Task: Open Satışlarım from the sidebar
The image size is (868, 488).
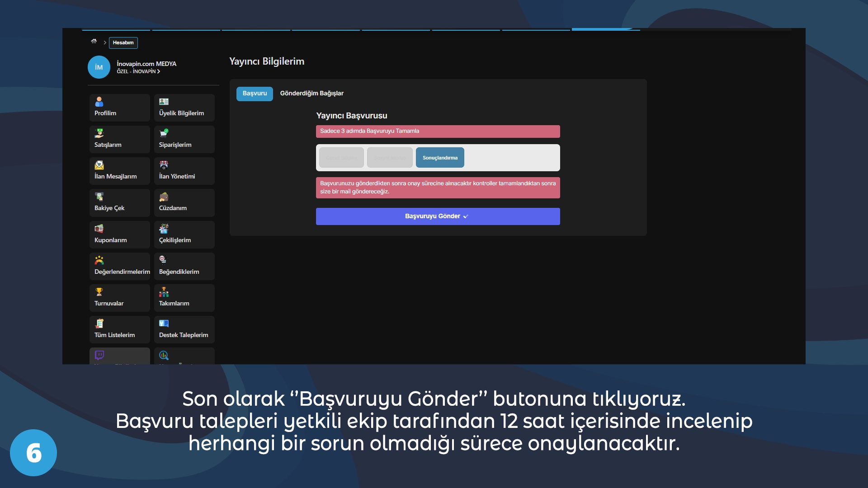Action: [x=119, y=139]
